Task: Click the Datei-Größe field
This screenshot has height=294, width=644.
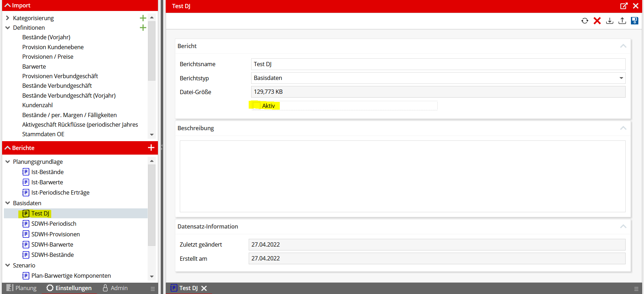Action: pos(438,92)
